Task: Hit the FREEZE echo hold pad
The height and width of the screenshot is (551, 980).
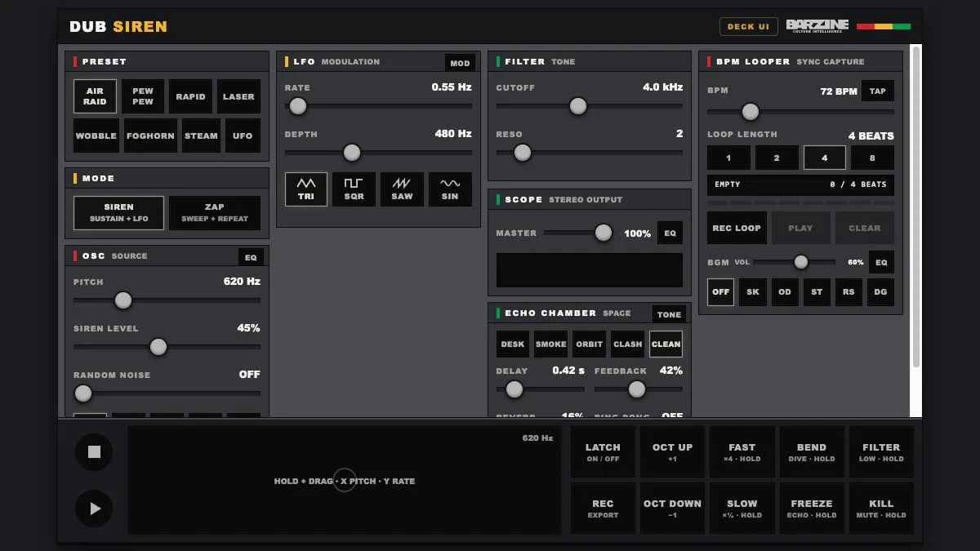Action: [812, 509]
